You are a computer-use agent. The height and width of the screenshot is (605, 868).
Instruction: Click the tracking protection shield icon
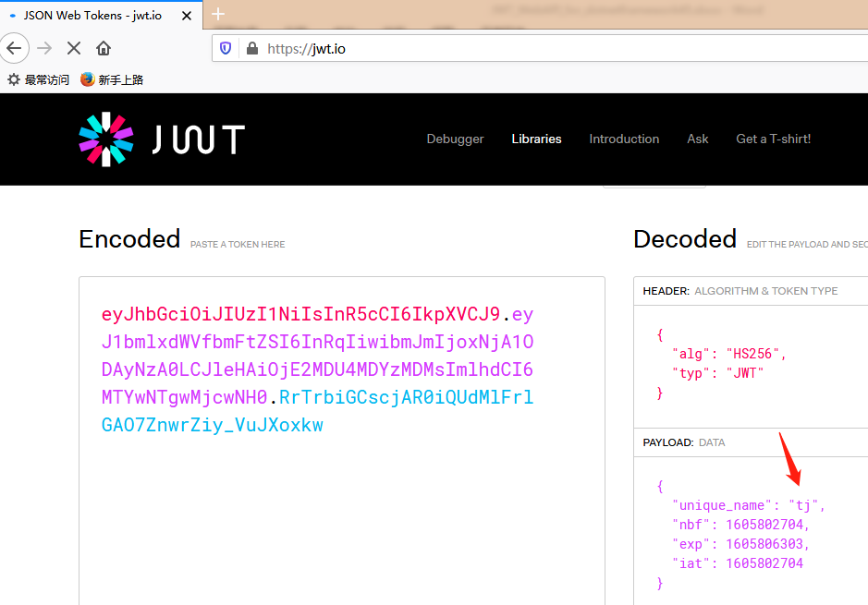226,49
